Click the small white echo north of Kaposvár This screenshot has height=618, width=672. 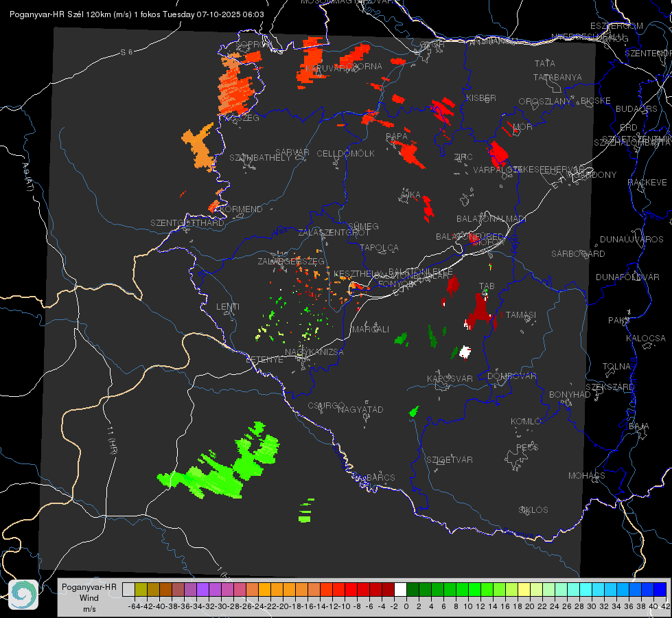pos(465,352)
